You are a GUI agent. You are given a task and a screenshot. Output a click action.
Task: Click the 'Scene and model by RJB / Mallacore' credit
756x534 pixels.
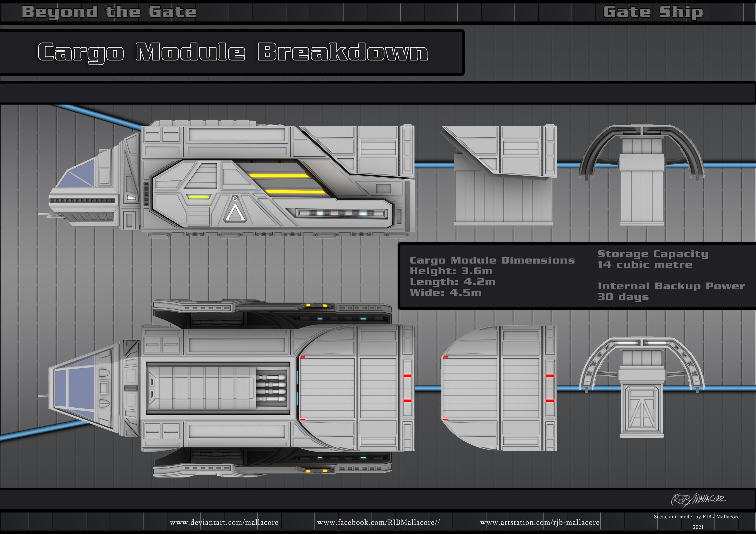697,517
